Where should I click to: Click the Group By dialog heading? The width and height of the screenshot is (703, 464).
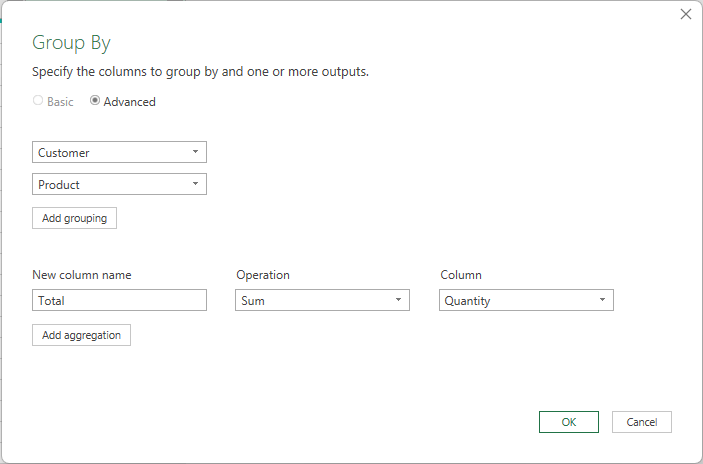point(71,43)
